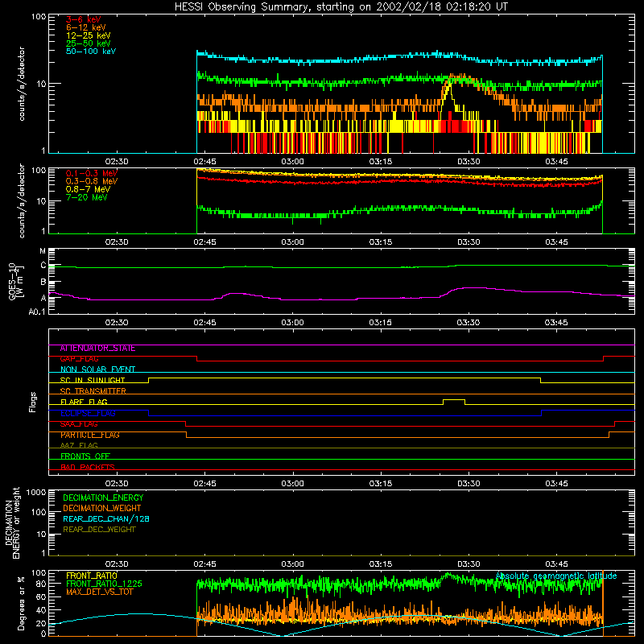Select the A47_FLAG label
Viewport: 644px width, 644px height.
click(79, 445)
